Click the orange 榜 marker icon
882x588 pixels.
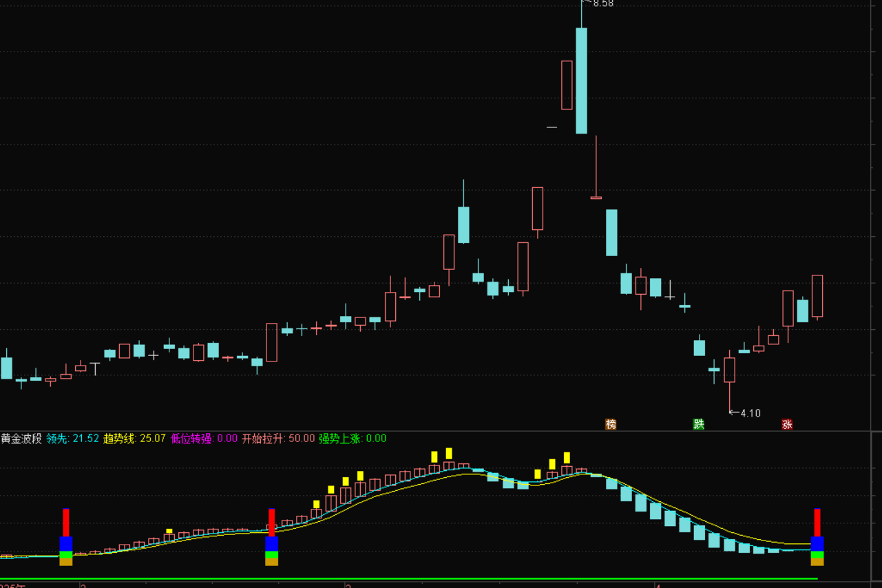click(611, 424)
